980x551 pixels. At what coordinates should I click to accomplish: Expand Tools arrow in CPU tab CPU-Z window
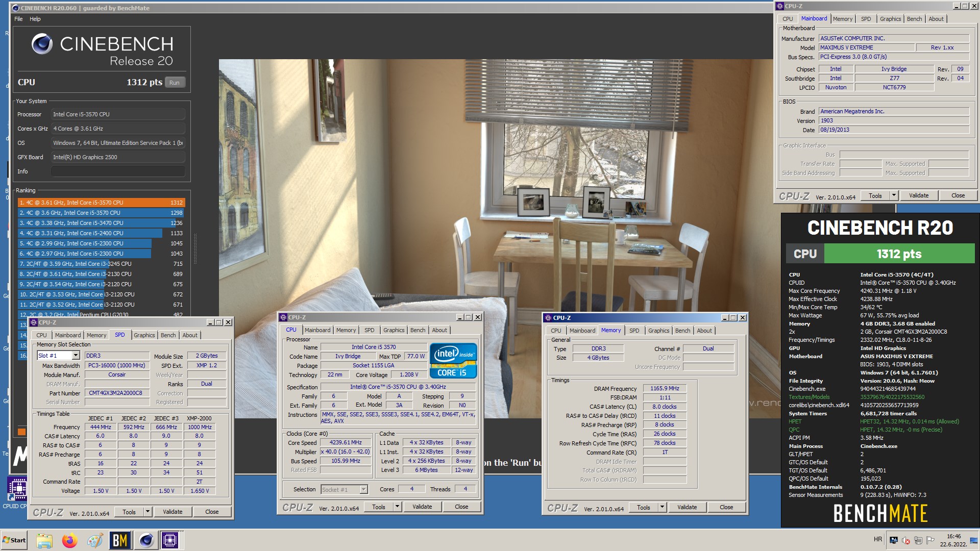pyautogui.click(x=397, y=507)
